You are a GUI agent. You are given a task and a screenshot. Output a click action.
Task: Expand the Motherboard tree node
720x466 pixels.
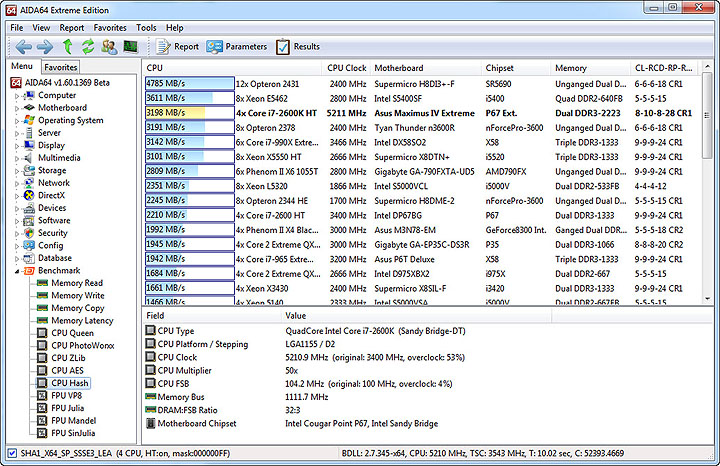[x=17, y=108]
